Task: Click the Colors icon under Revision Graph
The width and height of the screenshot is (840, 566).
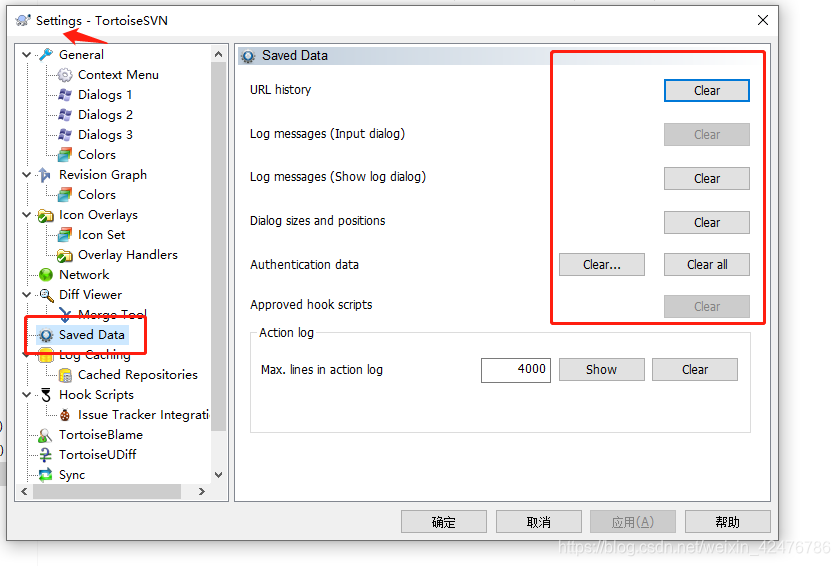Action: [x=65, y=194]
